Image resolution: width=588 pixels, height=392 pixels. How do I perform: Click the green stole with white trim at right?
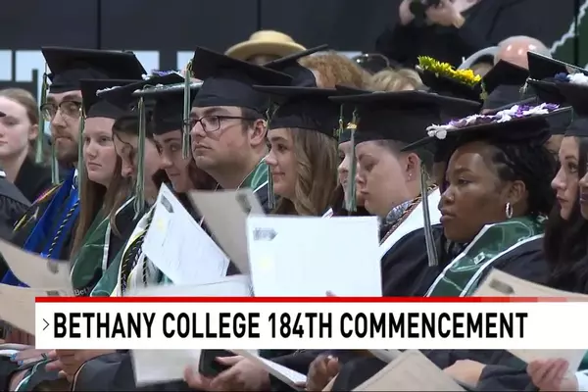(x=486, y=259)
